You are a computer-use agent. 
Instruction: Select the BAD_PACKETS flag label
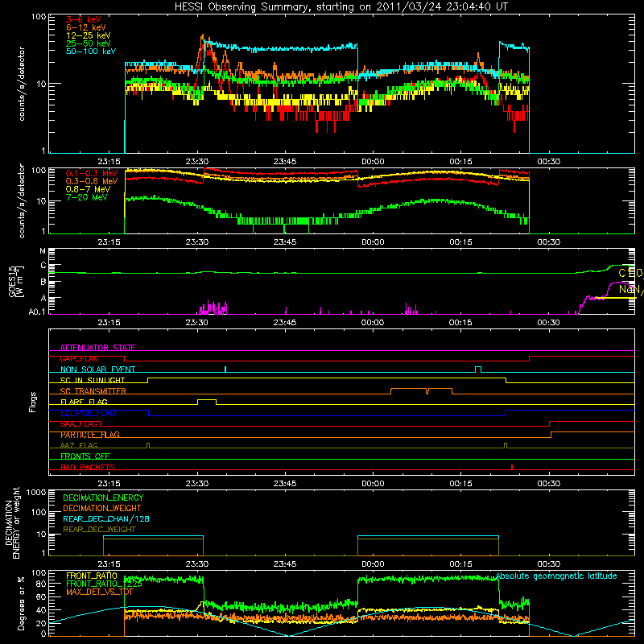(88, 467)
